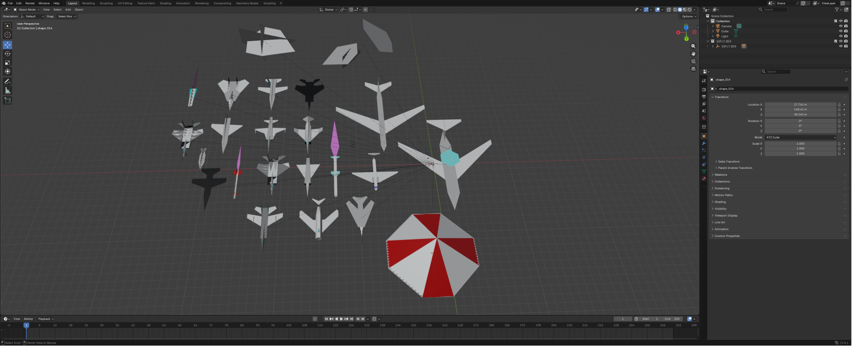The image size is (868, 363).
Task: Click the Location X value field
Action: click(x=800, y=105)
